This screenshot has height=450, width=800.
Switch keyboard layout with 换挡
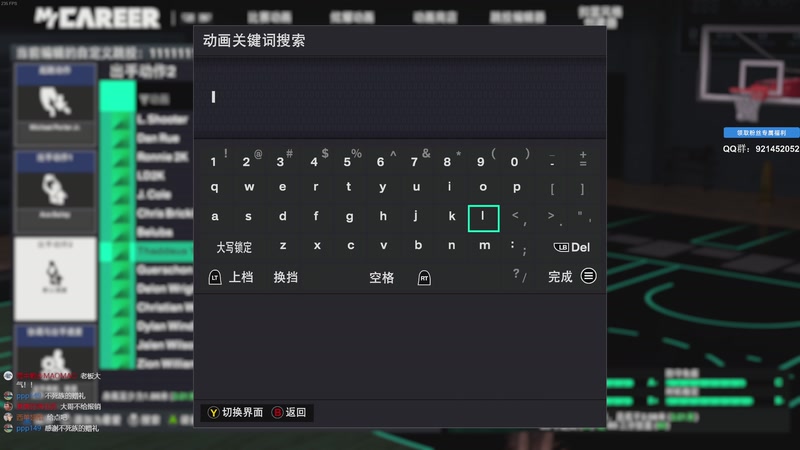[x=286, y=277]
